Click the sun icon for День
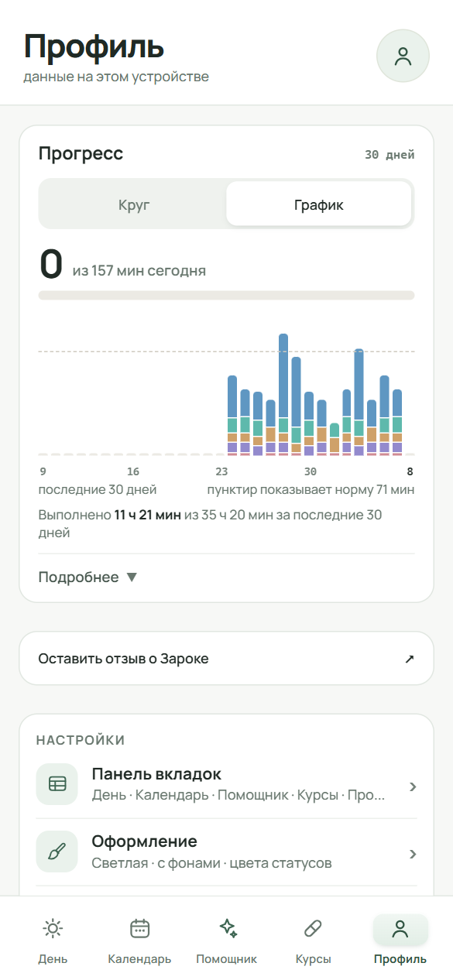The height and width of the screenshot is (980, 453). point(53,928)
